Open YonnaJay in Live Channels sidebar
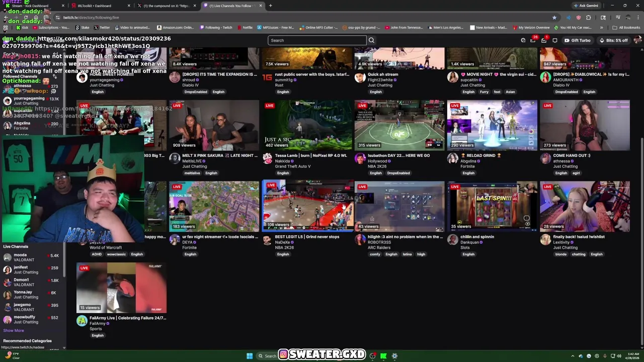Viewport: 644px width, 362px height. point(31,295)
